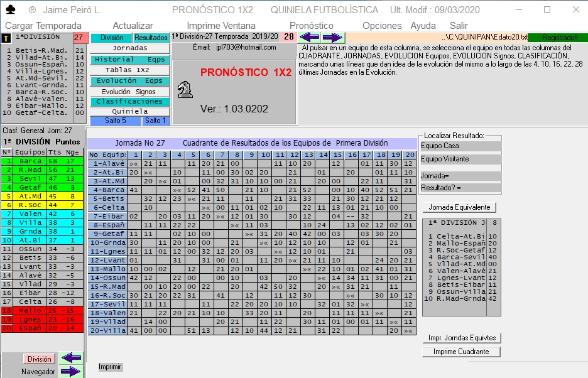Click the Salto 5 button
The image size is (588, 378).
(116, 121)
